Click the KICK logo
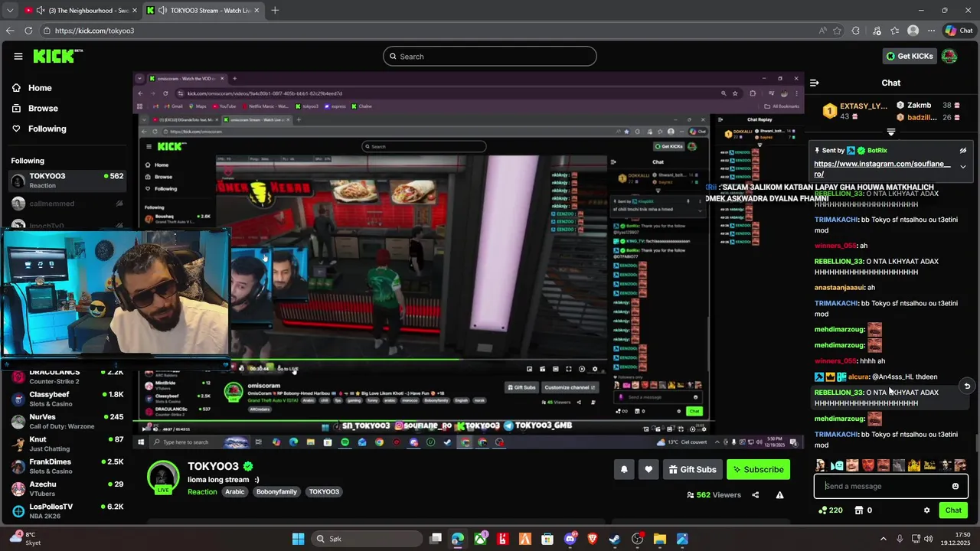This screenshot has width=980, height=551. point(57,56)
